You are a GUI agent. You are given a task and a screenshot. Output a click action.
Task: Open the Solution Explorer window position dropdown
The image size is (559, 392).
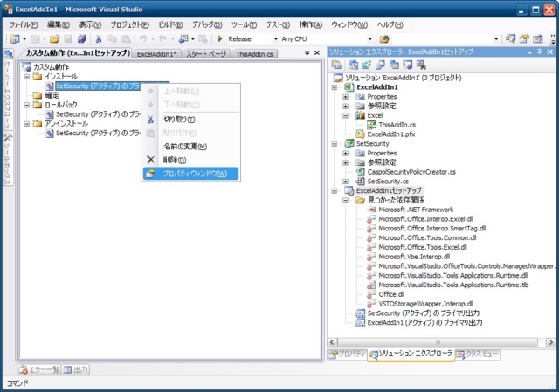[x=530, y=52]
